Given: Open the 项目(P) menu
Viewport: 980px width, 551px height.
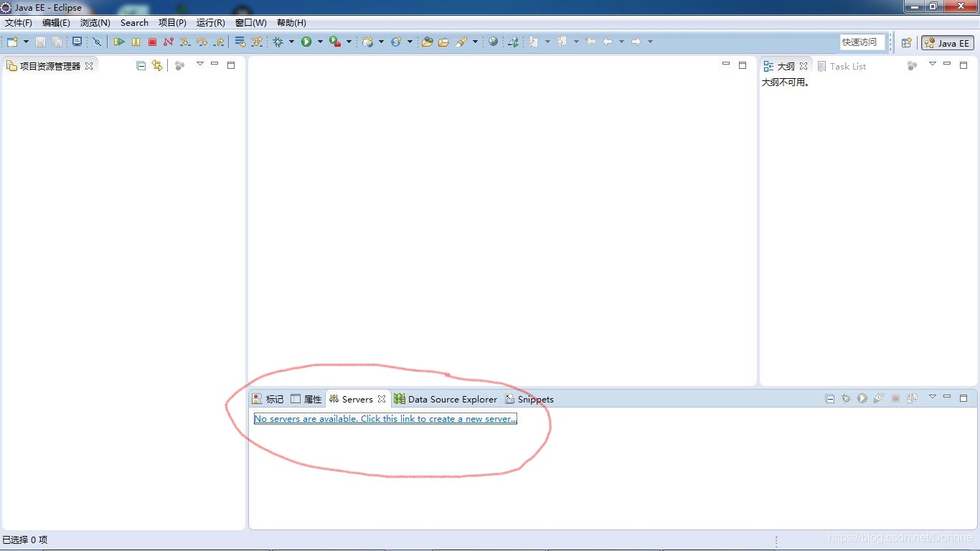Looking at the screenshot, I should [x=172, y=23].
